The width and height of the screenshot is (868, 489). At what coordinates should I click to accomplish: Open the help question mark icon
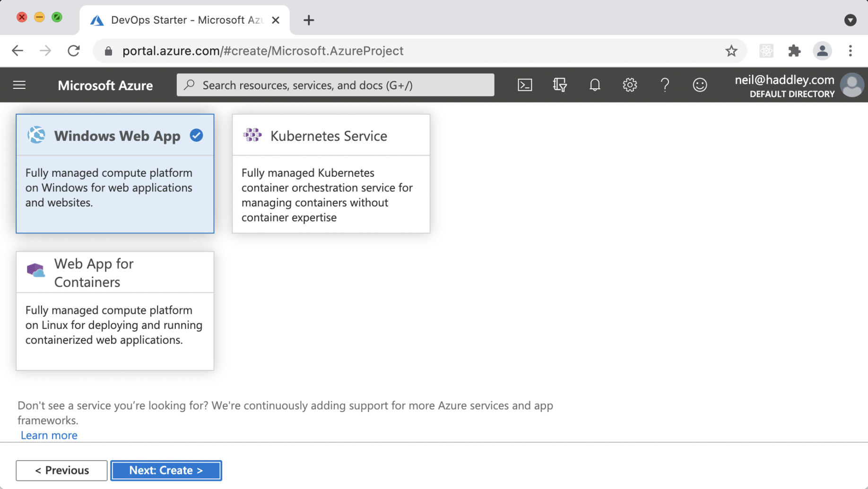click(665, 85)
